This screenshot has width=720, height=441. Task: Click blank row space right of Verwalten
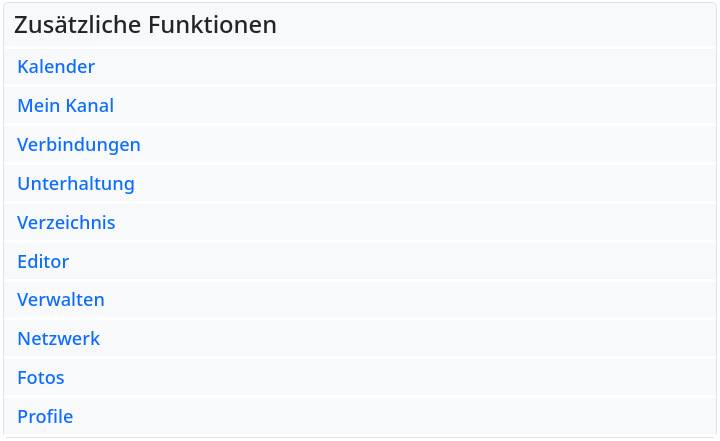point(400,300)
